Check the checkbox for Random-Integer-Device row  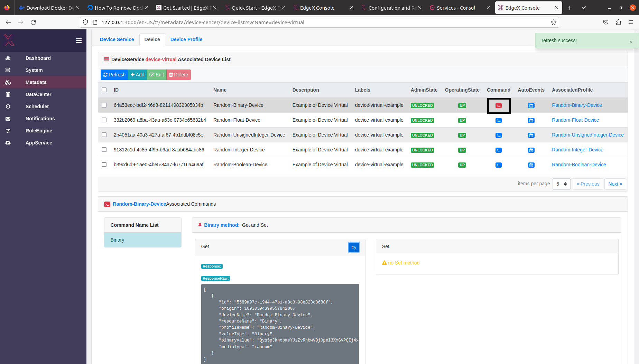(x=104, y=150)
